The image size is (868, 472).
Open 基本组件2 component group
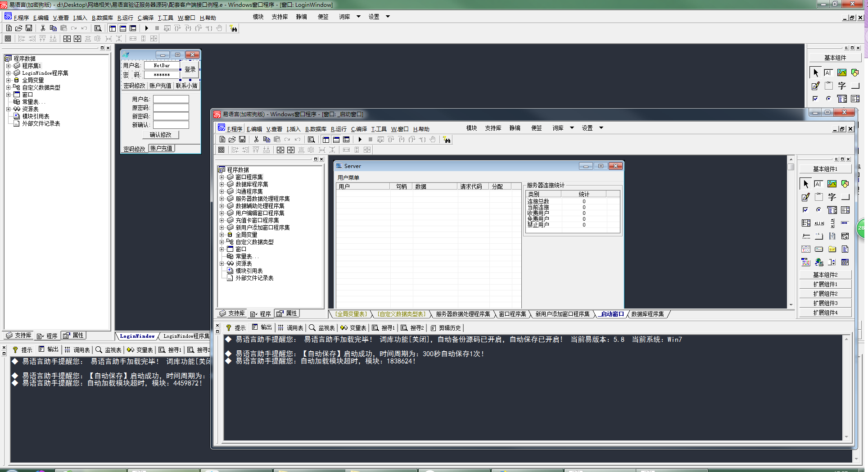pyautogui.click(x=825, y=275)
